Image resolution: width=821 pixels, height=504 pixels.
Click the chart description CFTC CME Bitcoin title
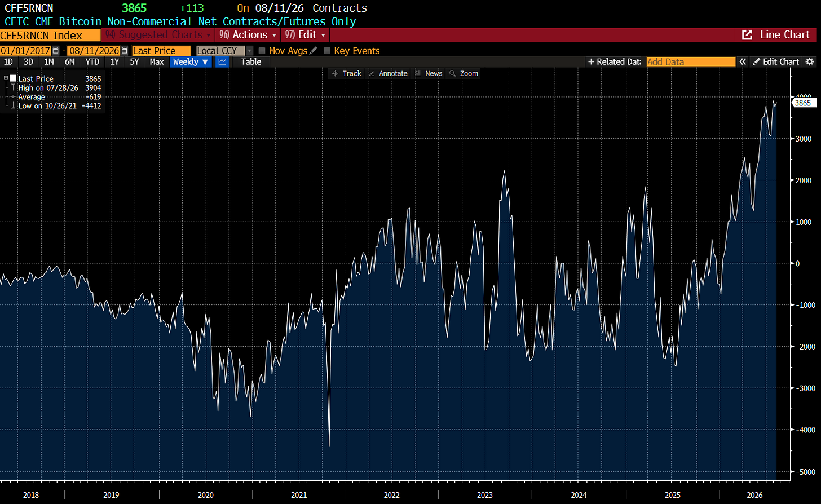(180, 21)
